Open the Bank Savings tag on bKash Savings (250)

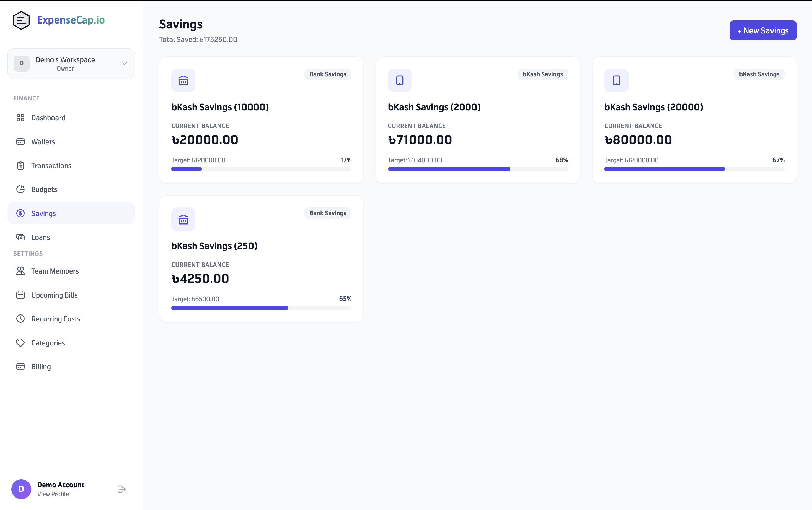(327, 213)
